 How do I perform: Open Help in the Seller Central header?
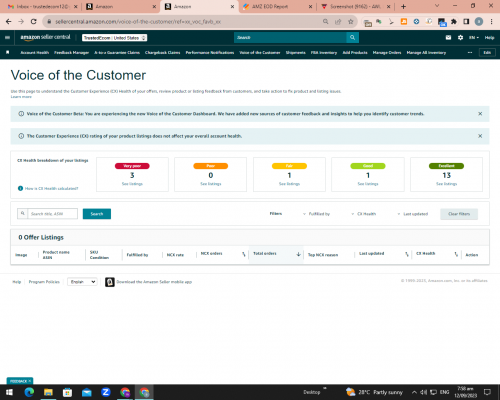[489, 38]
